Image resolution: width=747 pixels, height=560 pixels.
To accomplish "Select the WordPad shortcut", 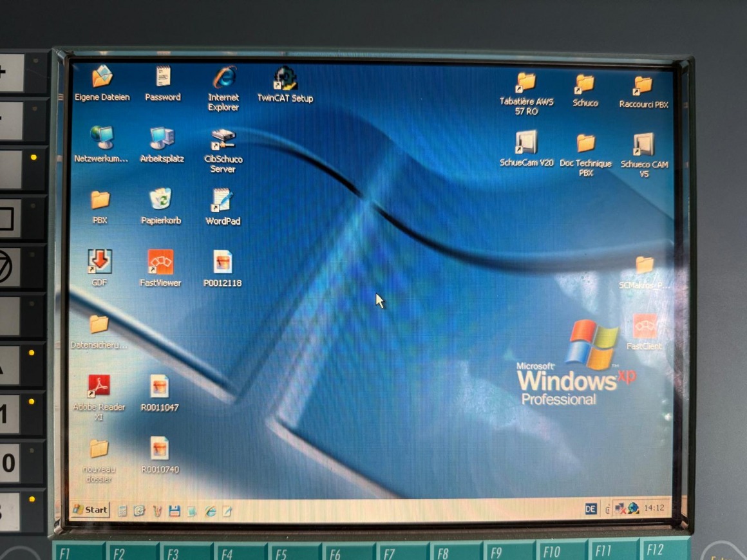I will tap(223, 201).
